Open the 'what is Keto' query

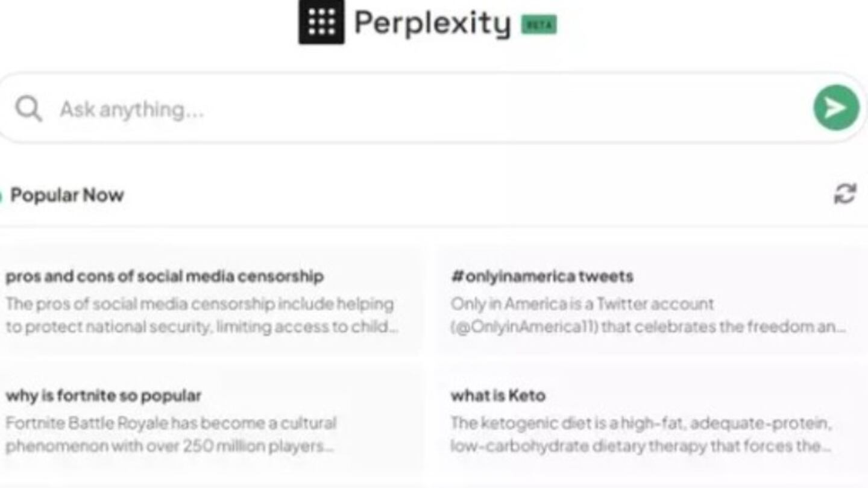(x=498, y=396)
